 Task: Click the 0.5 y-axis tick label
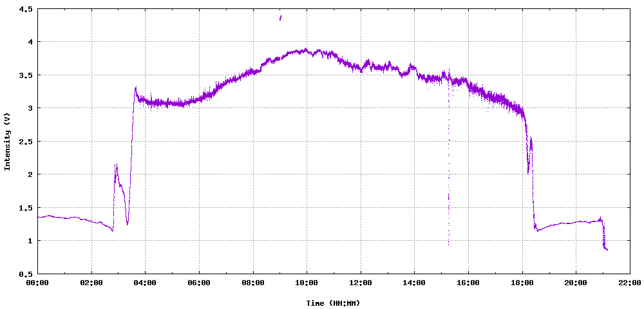(x=25, y=274)
